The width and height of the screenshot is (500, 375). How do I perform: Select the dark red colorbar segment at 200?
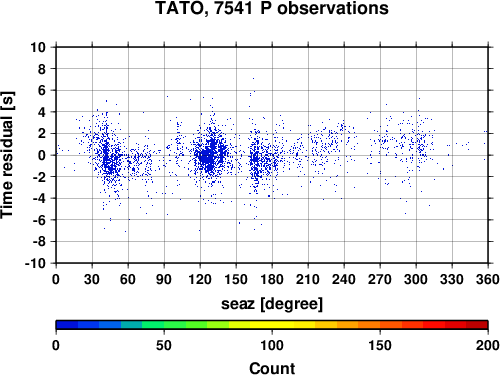pos(477,325)
